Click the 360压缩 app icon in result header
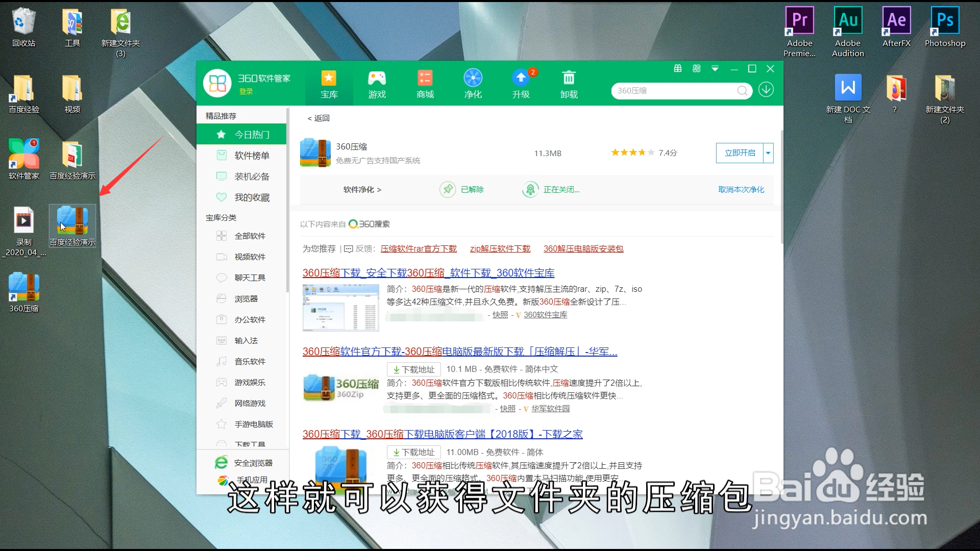Viewport: 980px width, 551px height. coord(315,153)
